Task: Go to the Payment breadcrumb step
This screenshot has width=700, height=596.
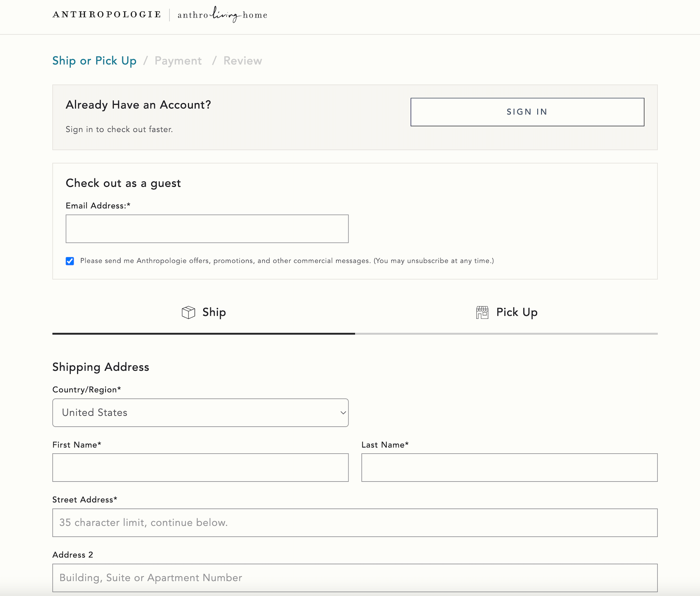Action: pyautogui.click(x=178, y=61)
